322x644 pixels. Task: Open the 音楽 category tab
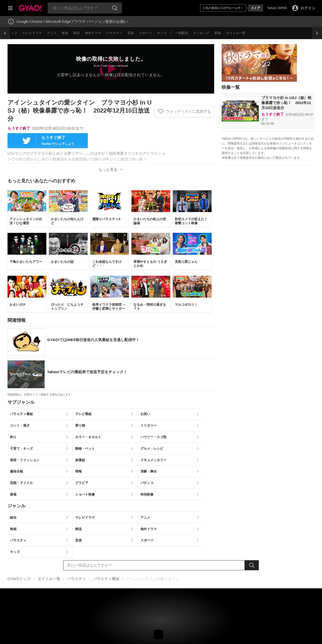click(x=131, y=33)
